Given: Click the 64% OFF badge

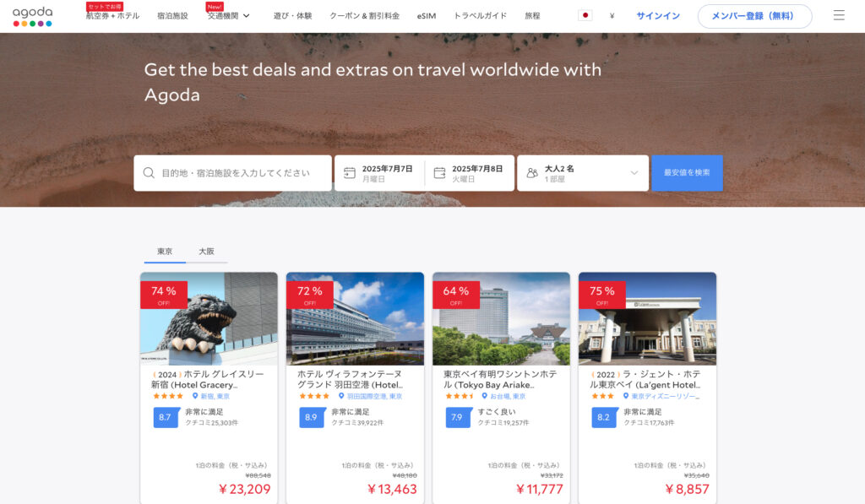Looking at the screenshot, I should click(x=456, y=295).
